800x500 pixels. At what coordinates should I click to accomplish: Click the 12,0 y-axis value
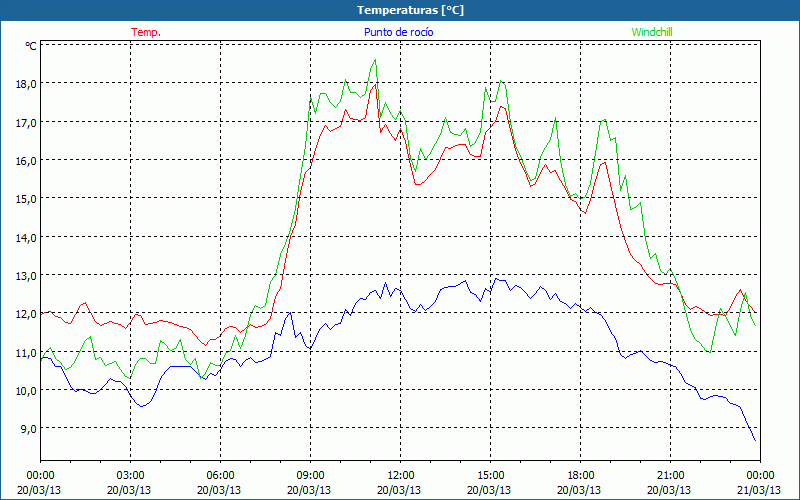pyautogui.click(x=26, y=314)
